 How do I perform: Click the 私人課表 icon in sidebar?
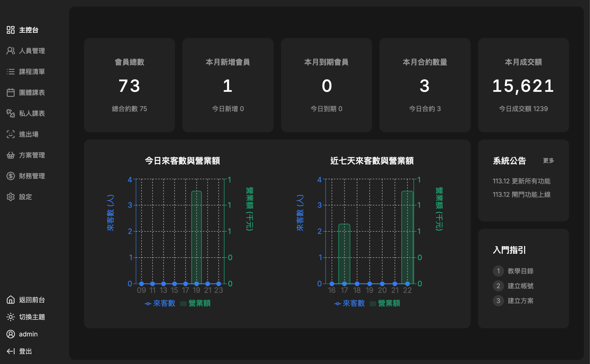click(11, 113)
